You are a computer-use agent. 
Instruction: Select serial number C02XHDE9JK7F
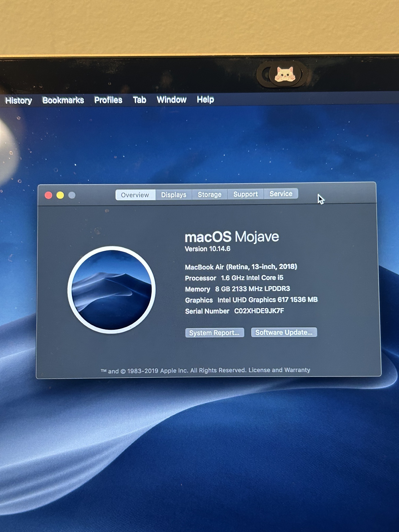click(259, 311)
